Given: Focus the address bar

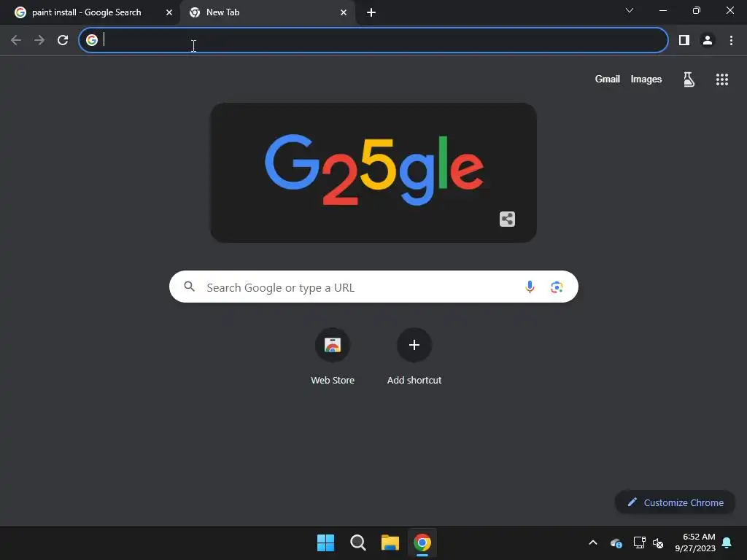Looking at the screenshot, I should click(x=373, y=40).
